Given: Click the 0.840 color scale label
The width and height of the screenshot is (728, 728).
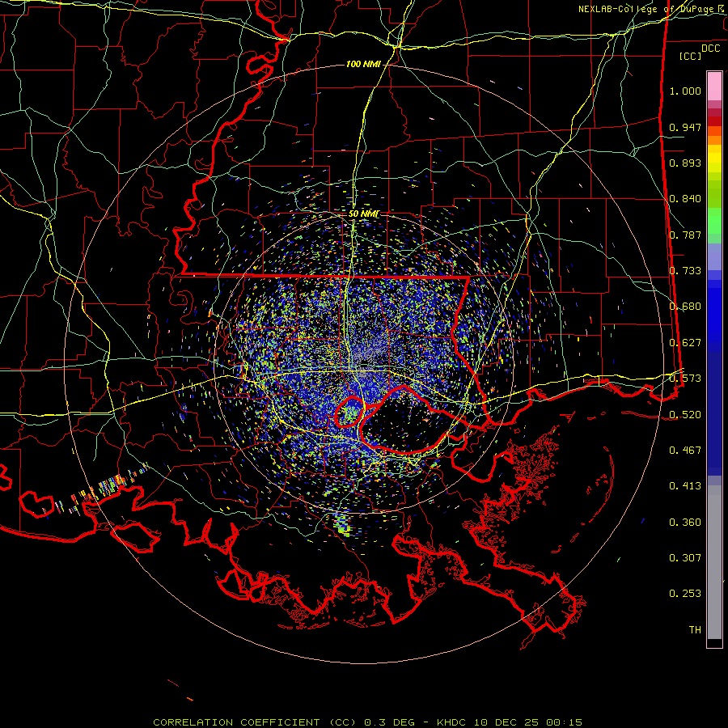Looking at the screenshot, I should (x=685, y=199).
